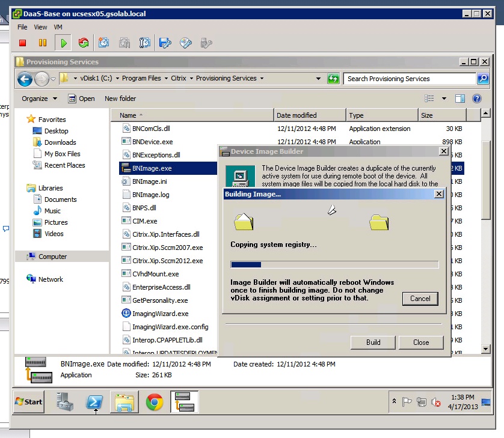Screen dimensions: 504x438
Task: Cancel the Building Image operation
Action: (x=420, y=299)
